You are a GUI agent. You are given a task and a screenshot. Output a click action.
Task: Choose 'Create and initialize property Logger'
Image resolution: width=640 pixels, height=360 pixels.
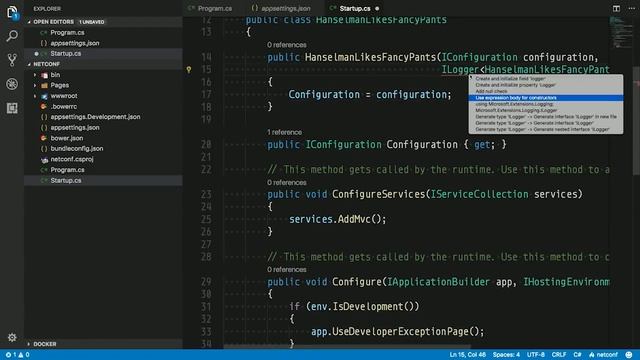[x=546, y=85]
